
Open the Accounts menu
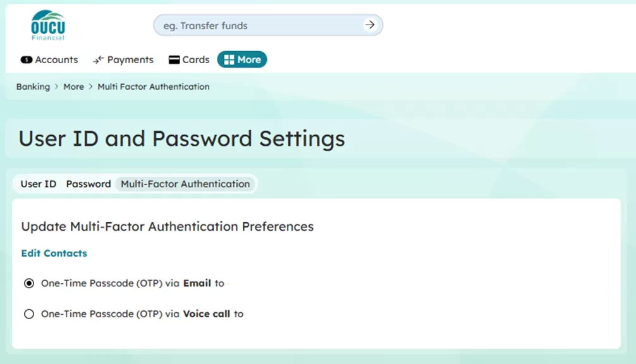pyautogui.click(x=56, y=60)
